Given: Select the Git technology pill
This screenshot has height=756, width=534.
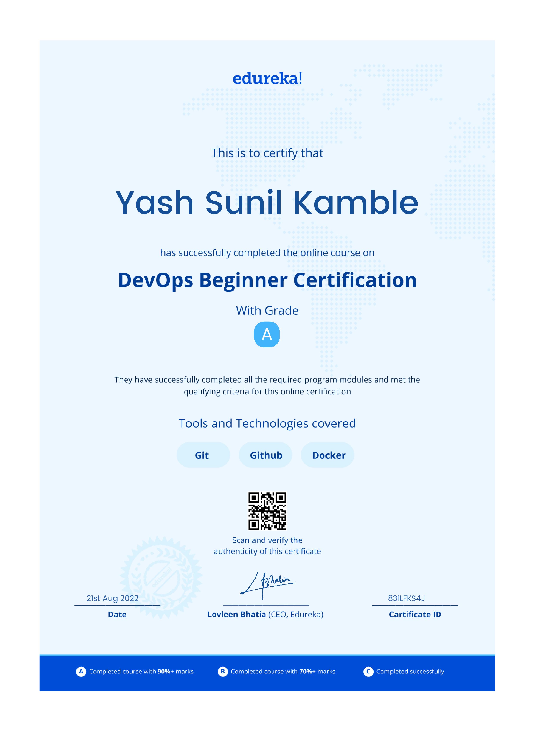Looking at the screenshot, I should [x=203, y=455].
